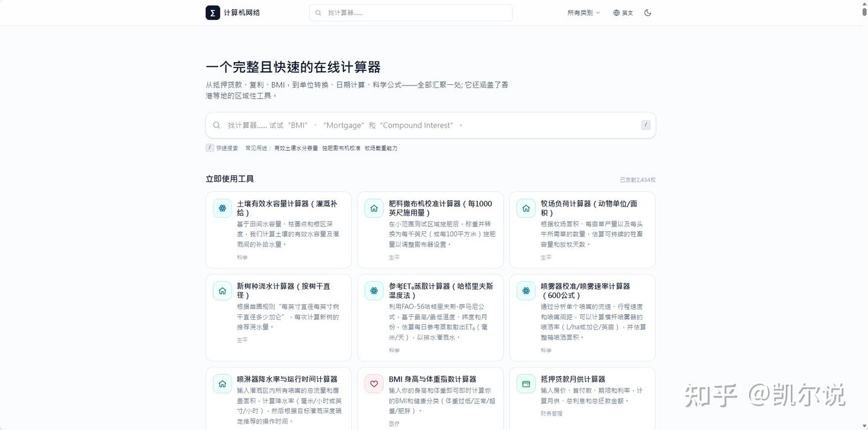Image resolution: width=868 pixels, height=430 pixels.
Task: Click the heart icon on BMI card
Action: [374, 384]
